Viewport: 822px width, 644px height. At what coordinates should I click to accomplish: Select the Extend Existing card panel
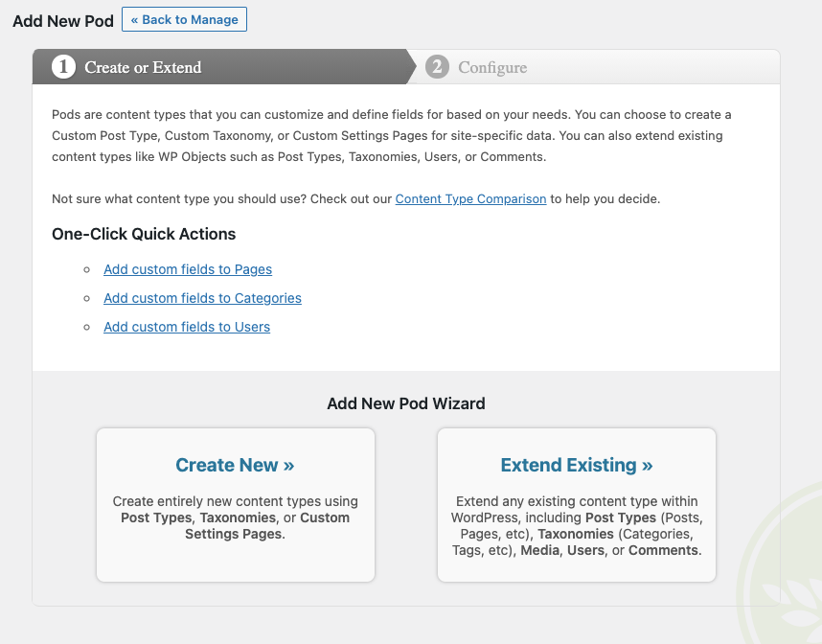pos(576,504)
